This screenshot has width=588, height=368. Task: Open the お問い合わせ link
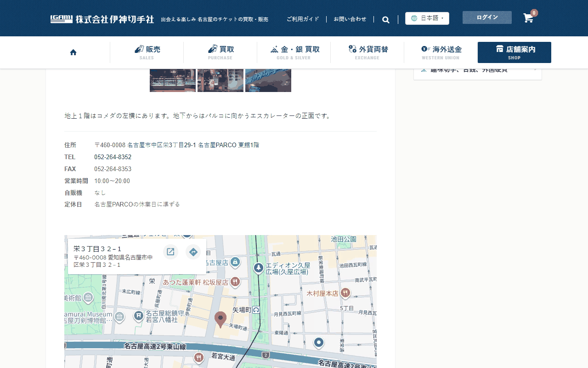coord(350,19)
